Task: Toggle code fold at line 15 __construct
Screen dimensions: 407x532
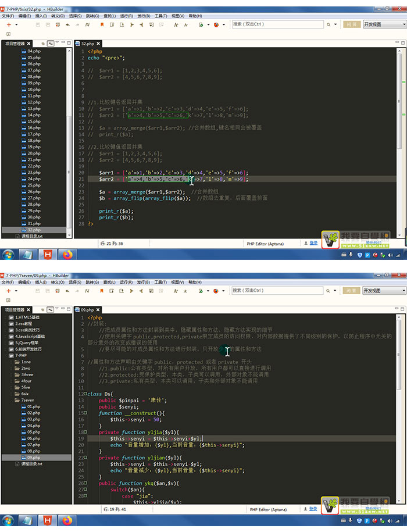Action: coord(85,413)
